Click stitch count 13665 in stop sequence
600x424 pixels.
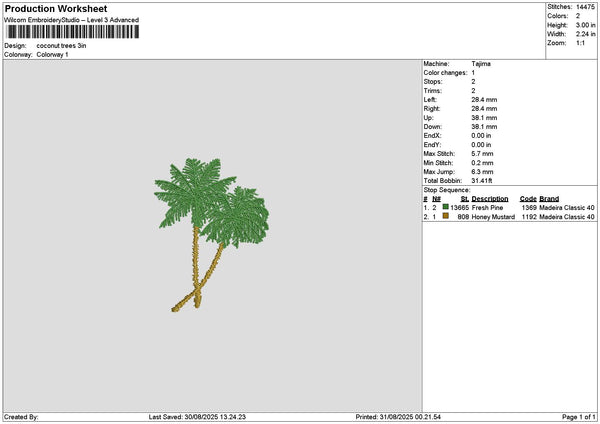(x=460, y=208)
